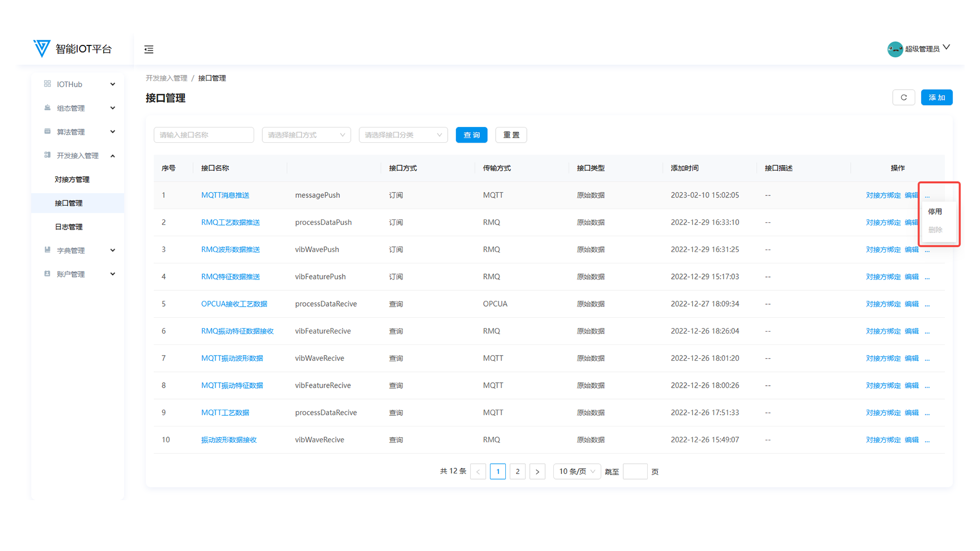Click the 查询 search button
The image size is (980, 551).
tap(471, 135)
